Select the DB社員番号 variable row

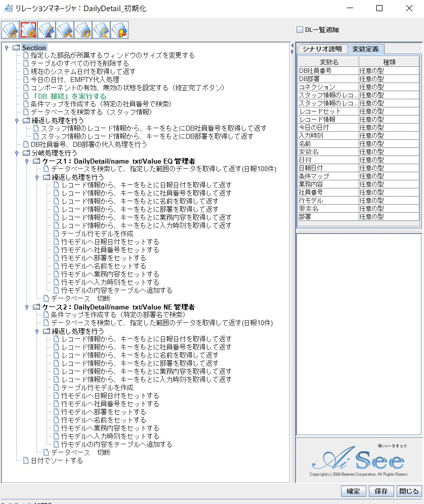359,71
